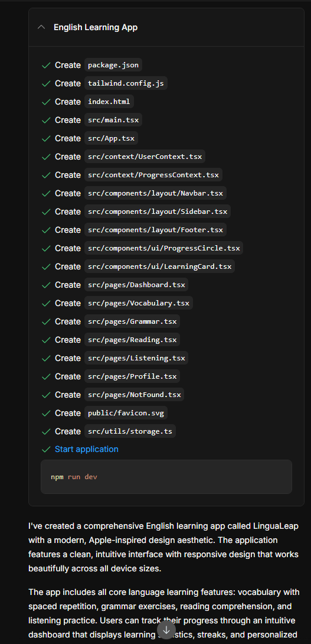
Task: Open the tailwind.config.js file chip
Action: pyautogui.click(x=126, y=83)
